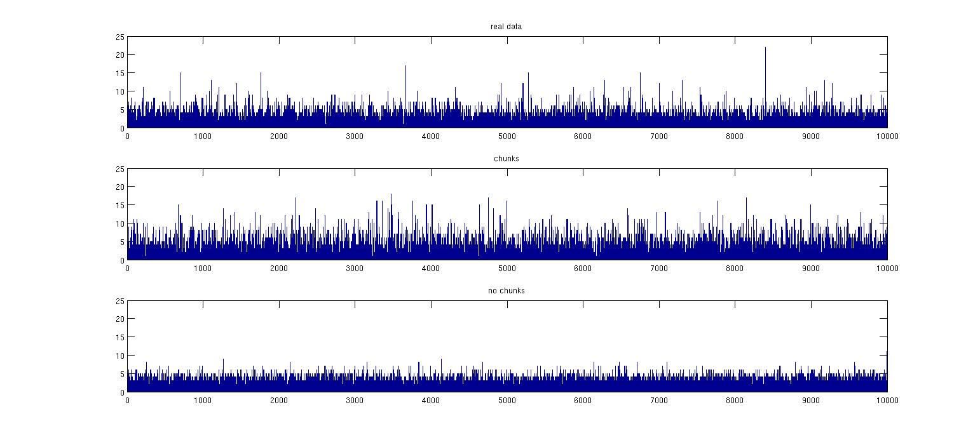Click x-axis label 7000 under no chunks plot

tap(659, 400)
